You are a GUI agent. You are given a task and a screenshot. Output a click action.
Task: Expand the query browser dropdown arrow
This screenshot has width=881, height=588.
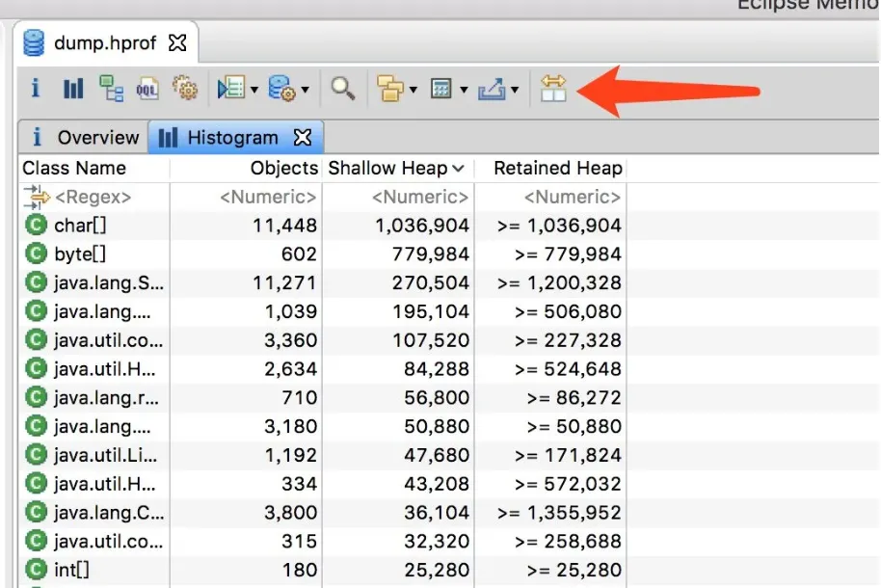[306, 90]
